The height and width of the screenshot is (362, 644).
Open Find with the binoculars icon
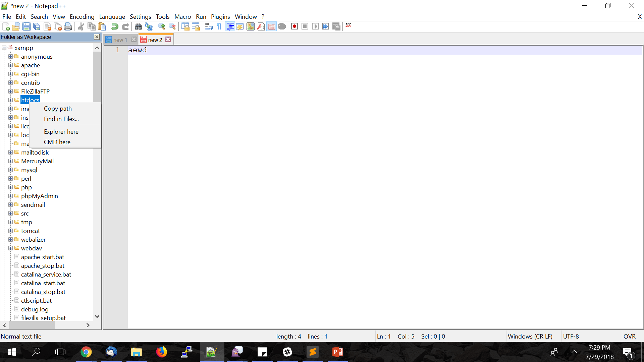[138, 26]
